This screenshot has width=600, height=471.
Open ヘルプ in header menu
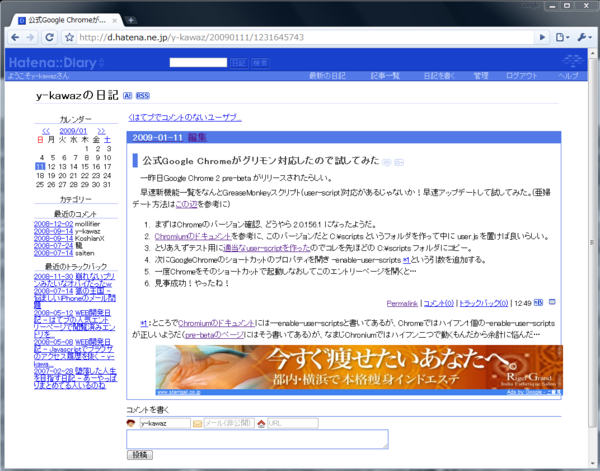(x=568, y=76)
